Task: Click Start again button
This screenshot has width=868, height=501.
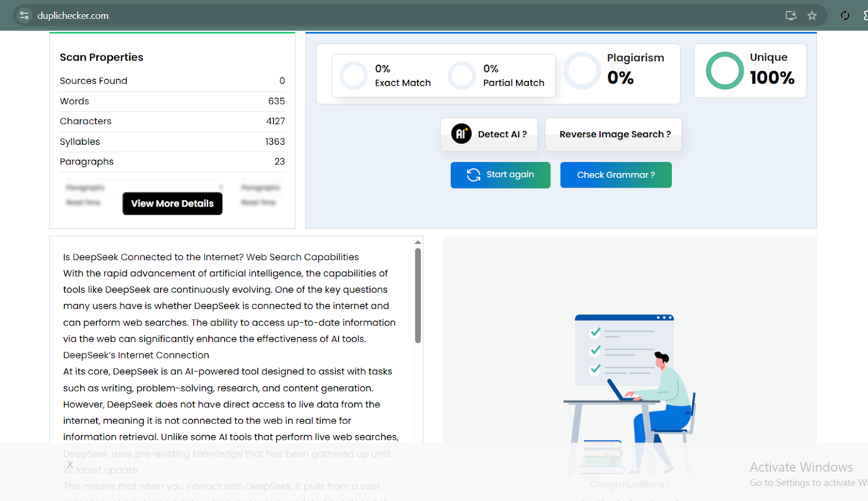Action: click(x=500, y=175)
